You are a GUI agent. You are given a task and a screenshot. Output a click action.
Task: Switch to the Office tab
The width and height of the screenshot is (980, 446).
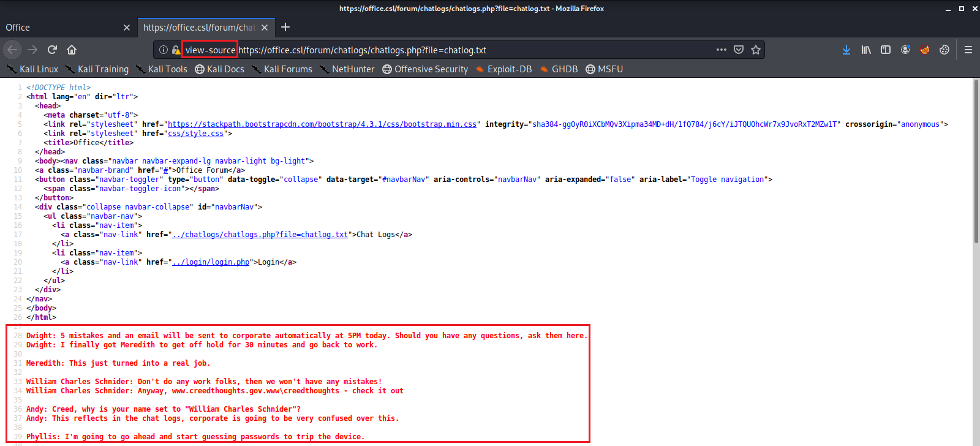68,28
